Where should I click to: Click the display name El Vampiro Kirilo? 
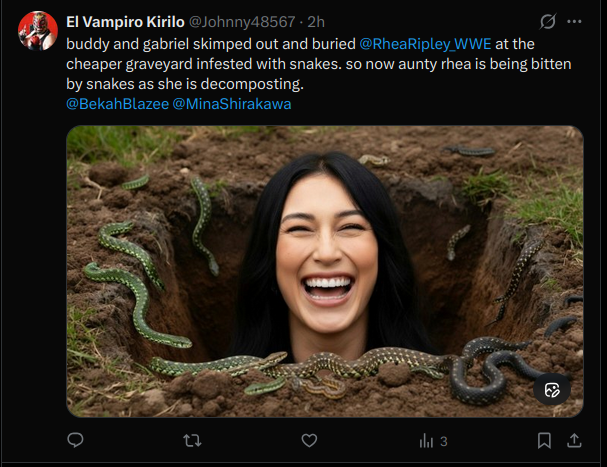pos(126,21)
